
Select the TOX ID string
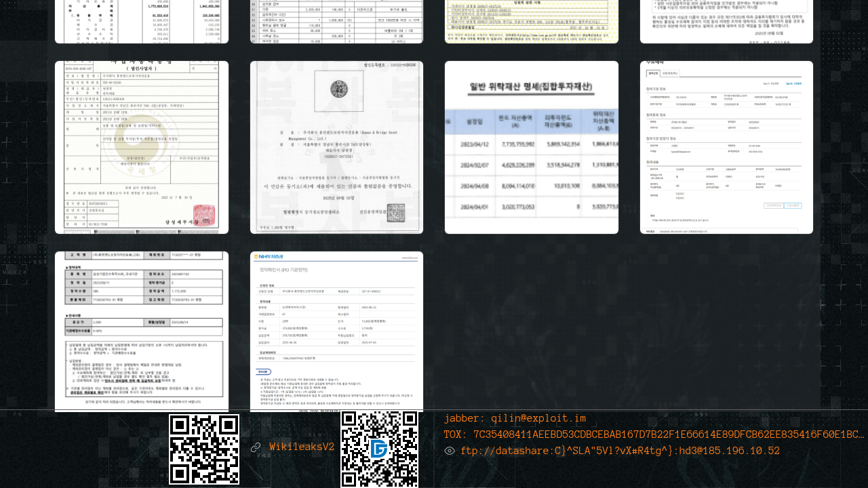pyautogui.click(x=654, y=434)
